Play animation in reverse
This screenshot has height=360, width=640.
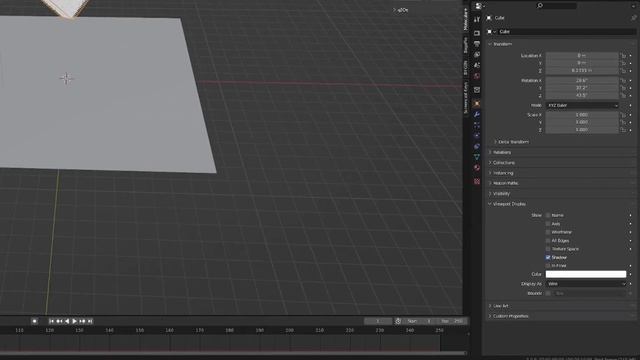67,321
